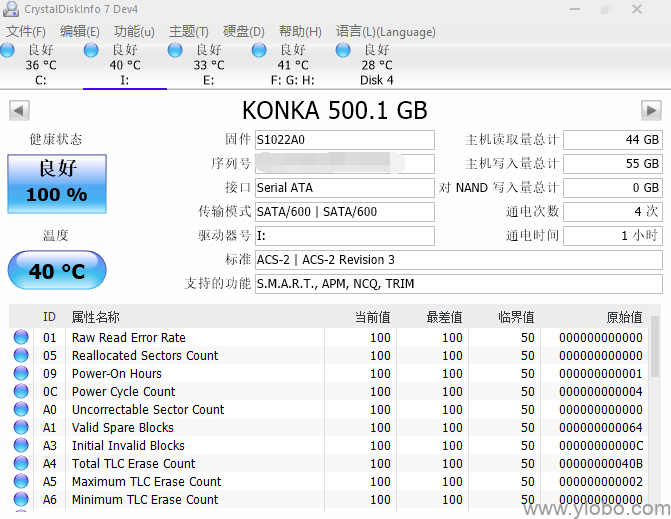Click the status orb for Initial Invalid Blocks
This screenshot has height=519, width=671.
[x=21, y=445]
